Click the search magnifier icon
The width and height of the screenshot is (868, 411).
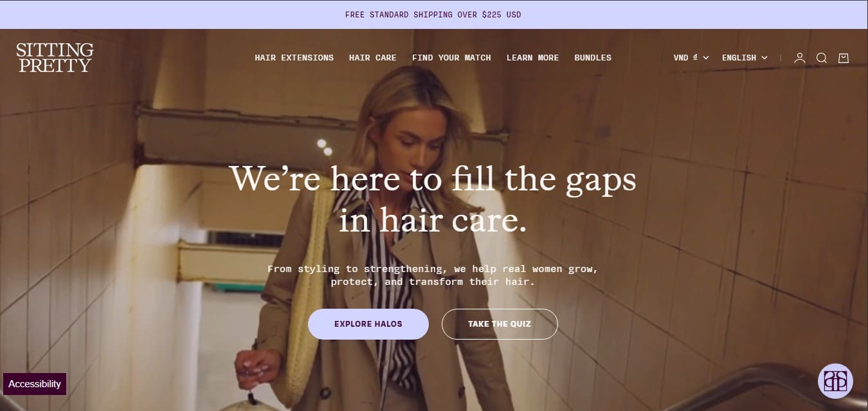822,58
